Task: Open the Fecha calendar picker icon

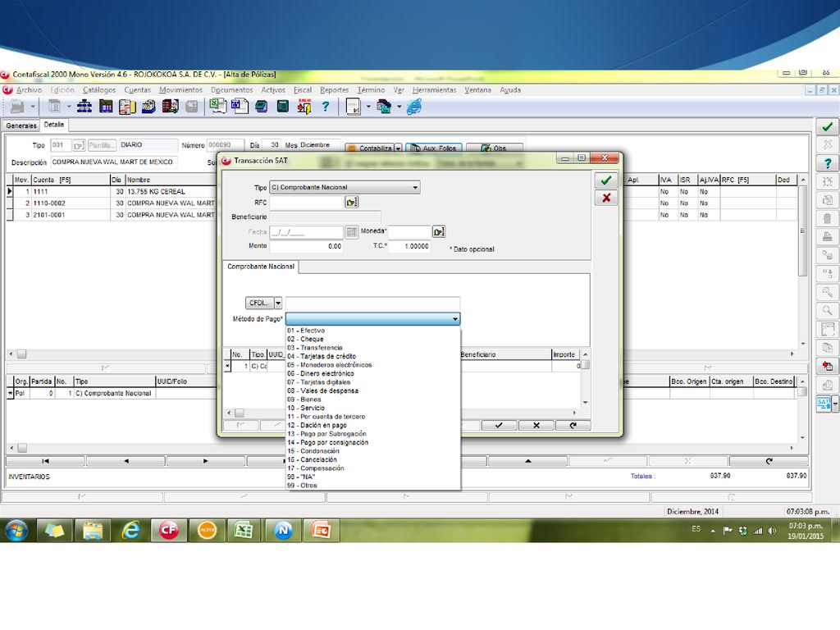Action: (351, 232)
